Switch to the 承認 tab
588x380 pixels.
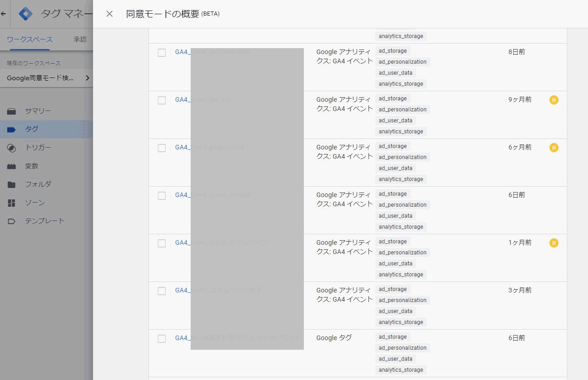80,39
